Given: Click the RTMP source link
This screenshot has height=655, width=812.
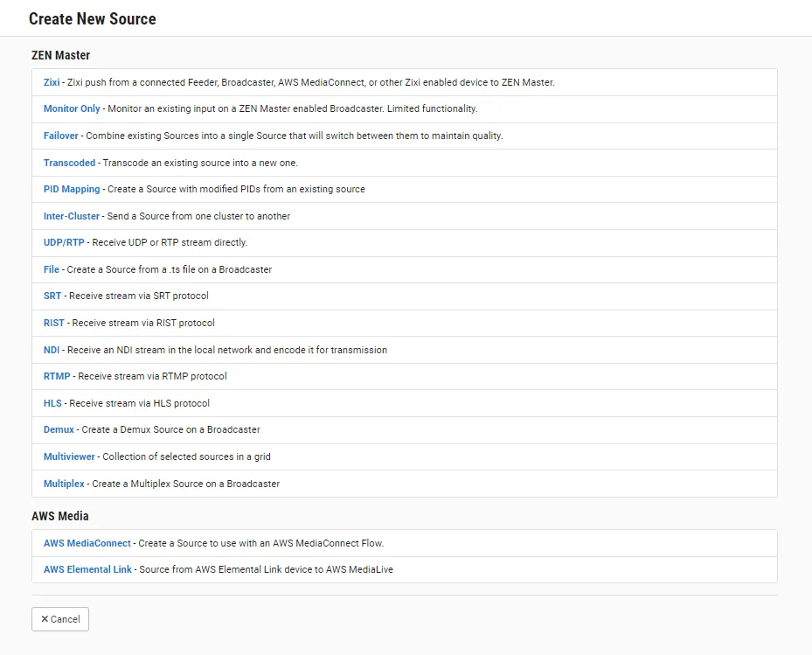Looking at the screenshot, I should point(57,376).
